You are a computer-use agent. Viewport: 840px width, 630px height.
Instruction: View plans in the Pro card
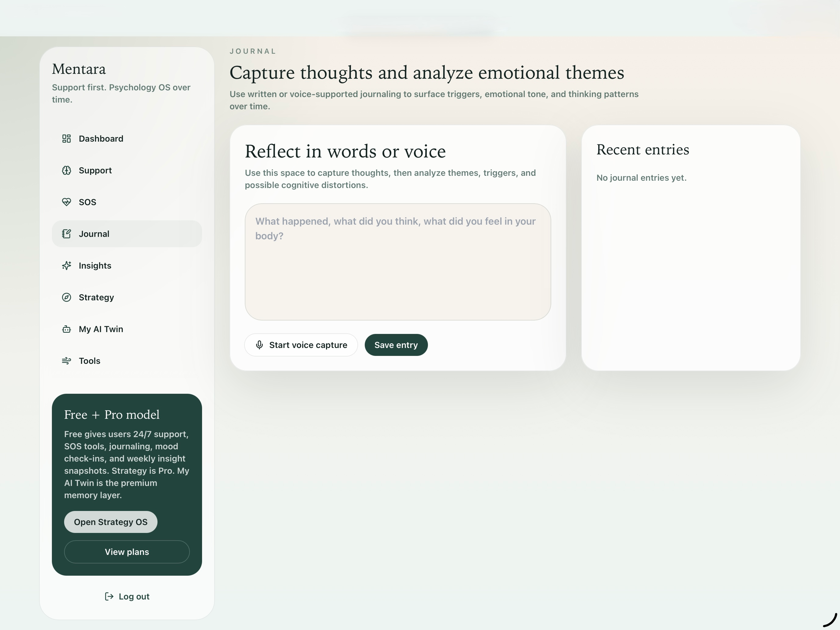point(127,552)
